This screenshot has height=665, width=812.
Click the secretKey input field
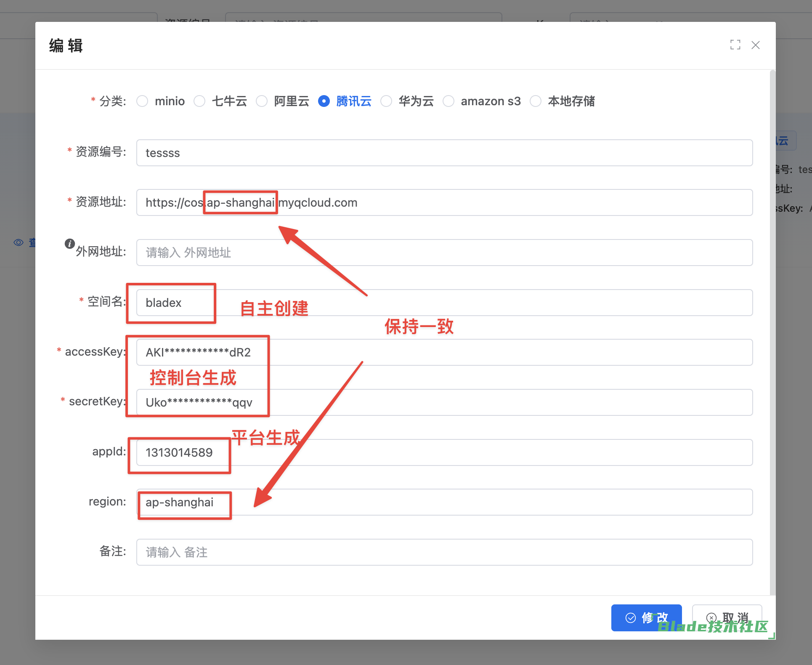click(444, 402)
